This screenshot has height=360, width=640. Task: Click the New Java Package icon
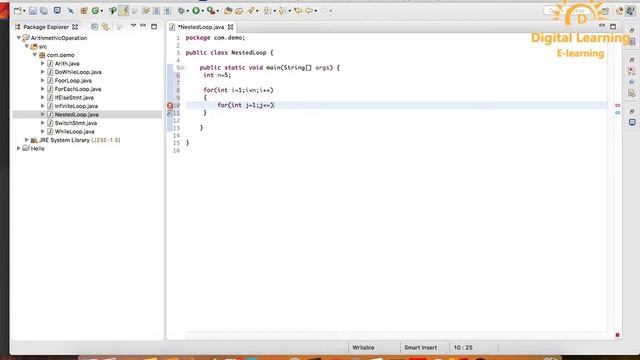[x=84, y=11]
